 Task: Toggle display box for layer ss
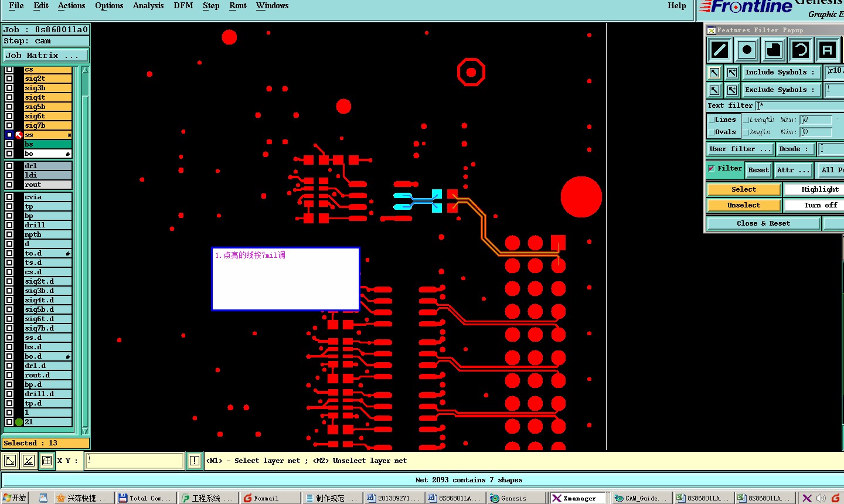pos(9,135)
